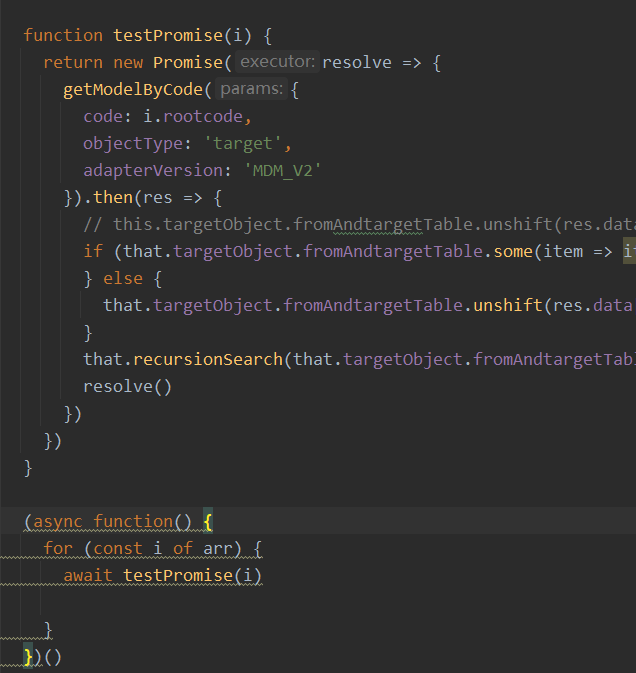Viewport: 636px width, 673px height.
Task: Click the then method call
Action: pyautogui.click(x=113, y=198)
